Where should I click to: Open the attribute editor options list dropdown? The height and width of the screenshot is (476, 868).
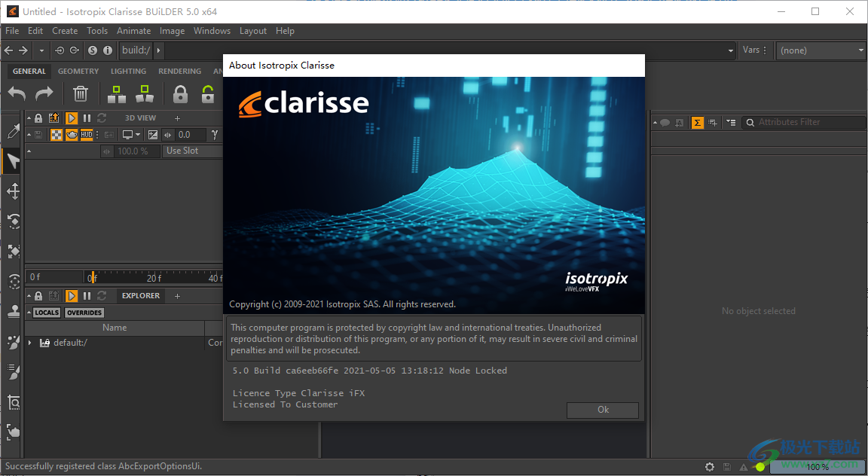(x=731, y=122)
